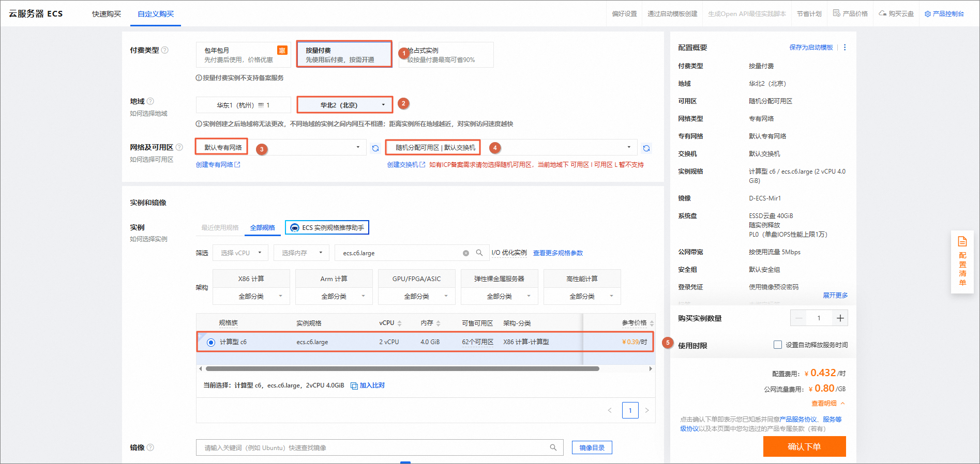Open the 如何选择地域 help link
Viewport: 980px width, 464px height.
point(148,114)
